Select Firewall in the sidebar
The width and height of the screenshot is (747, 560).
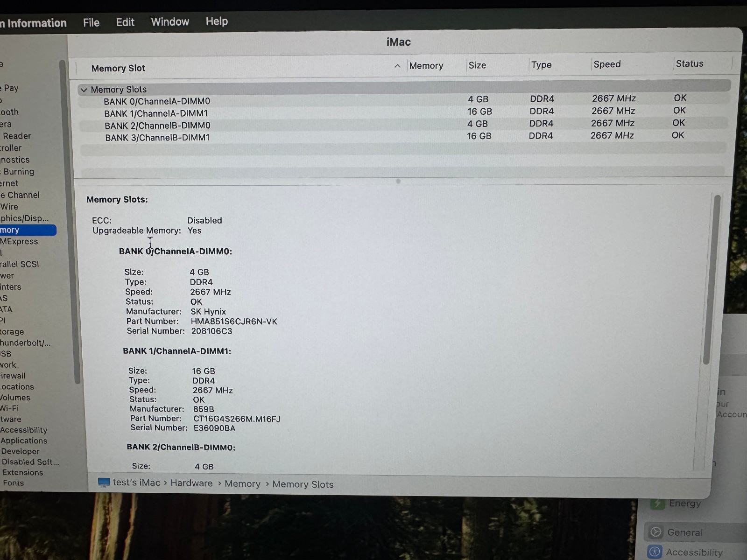(13, 376)
